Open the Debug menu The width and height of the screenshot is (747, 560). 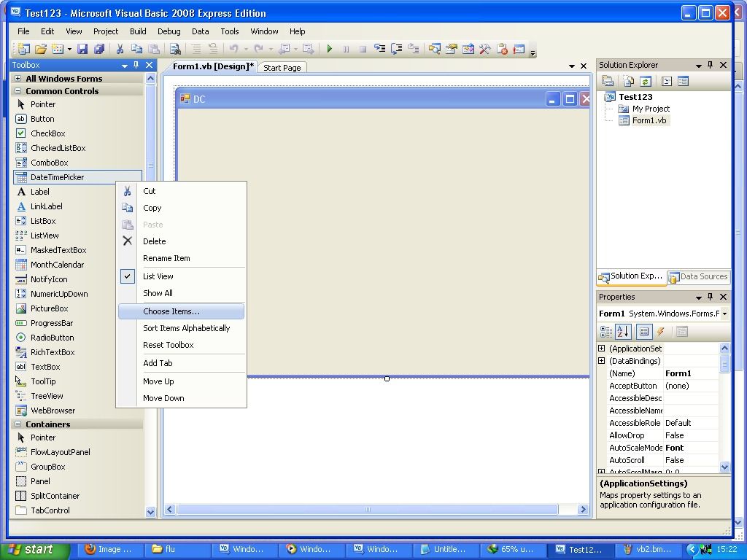click(x=169, y=31)
